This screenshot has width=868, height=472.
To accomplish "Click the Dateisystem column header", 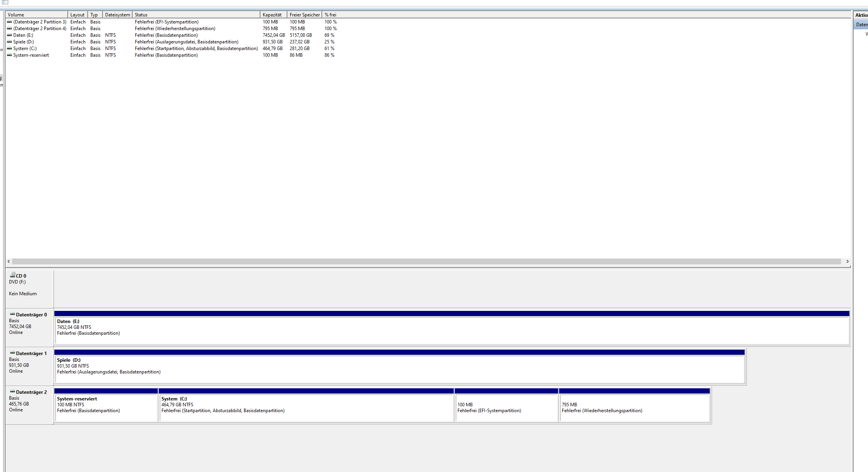I will click(x=117, y=15).
